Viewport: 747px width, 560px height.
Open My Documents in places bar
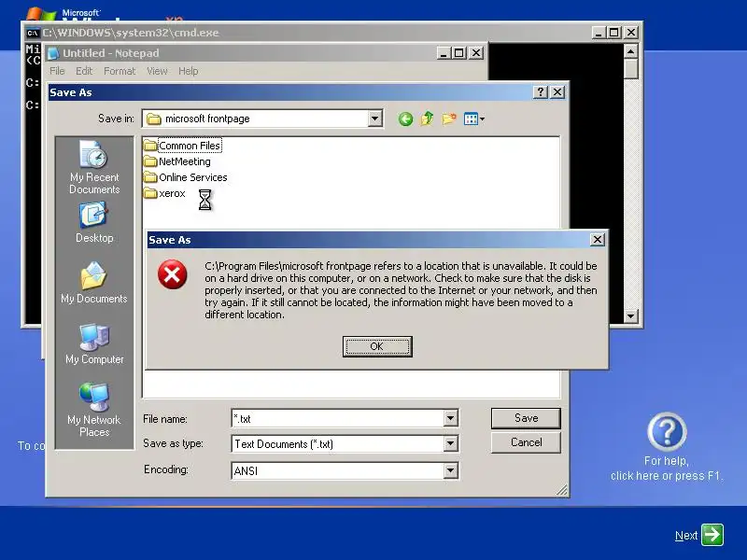(94, 283)
